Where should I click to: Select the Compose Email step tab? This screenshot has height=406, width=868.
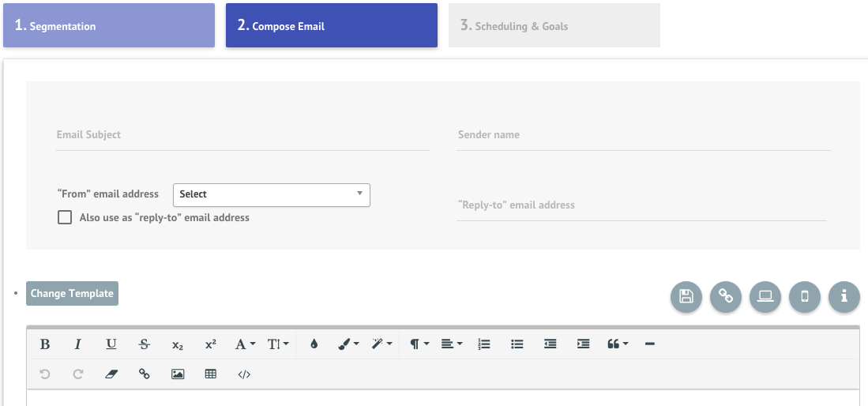[332, 25]
